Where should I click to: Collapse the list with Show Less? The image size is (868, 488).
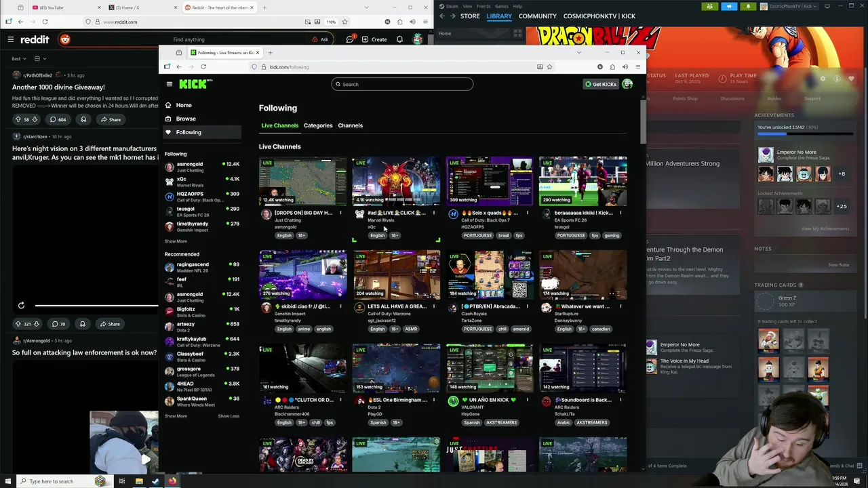coord(229,416)
